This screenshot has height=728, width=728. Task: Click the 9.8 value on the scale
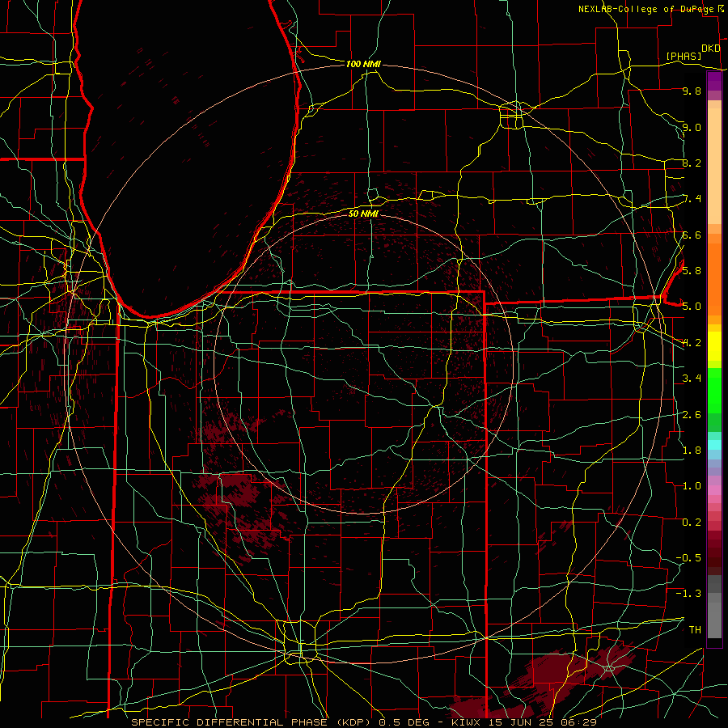[x=692, y=91]
